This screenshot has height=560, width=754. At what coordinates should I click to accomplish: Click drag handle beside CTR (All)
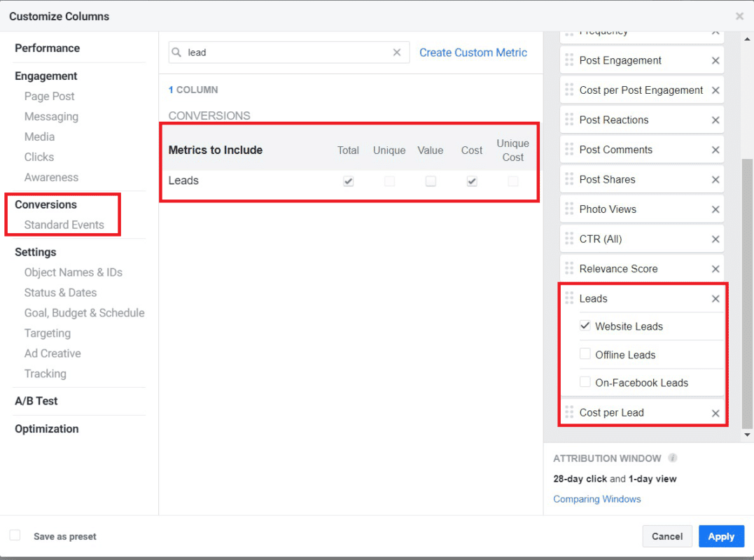pyautogui.click(x=569, y=239)
